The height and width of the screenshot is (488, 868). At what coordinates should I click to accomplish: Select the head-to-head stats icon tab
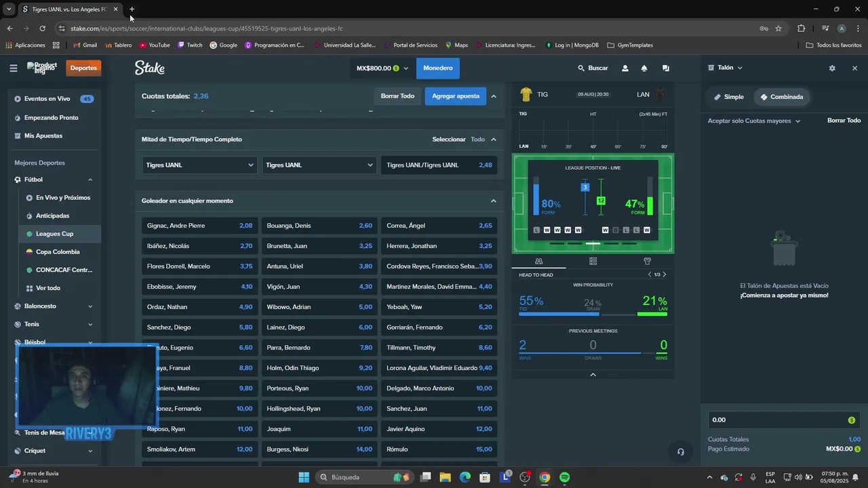click(538, 261)
